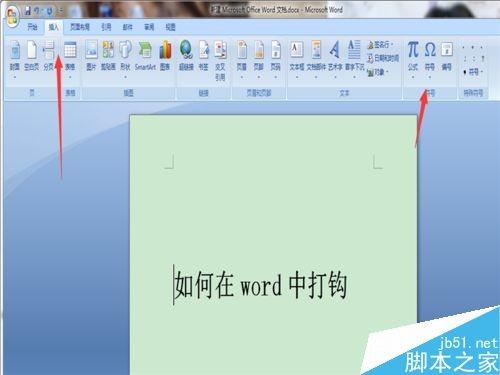
Task: Switch to the 开始 (Home) tab
Action: coord(32,27)
